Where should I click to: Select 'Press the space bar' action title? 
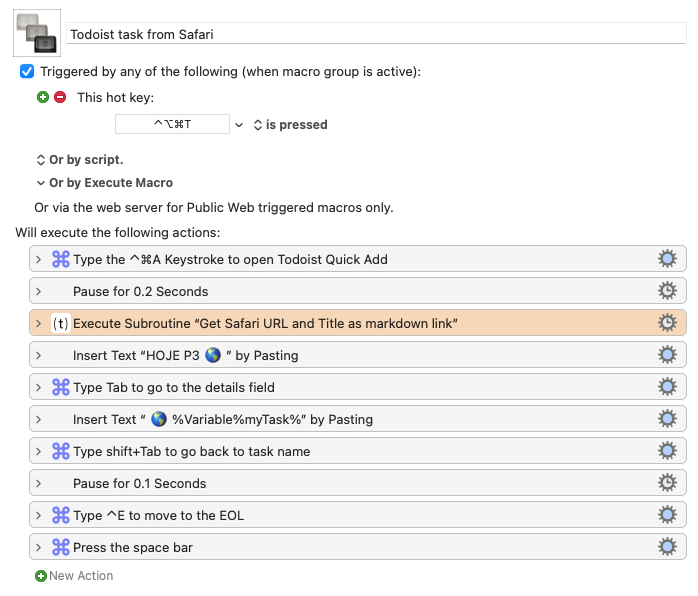[x=133, y=548]
